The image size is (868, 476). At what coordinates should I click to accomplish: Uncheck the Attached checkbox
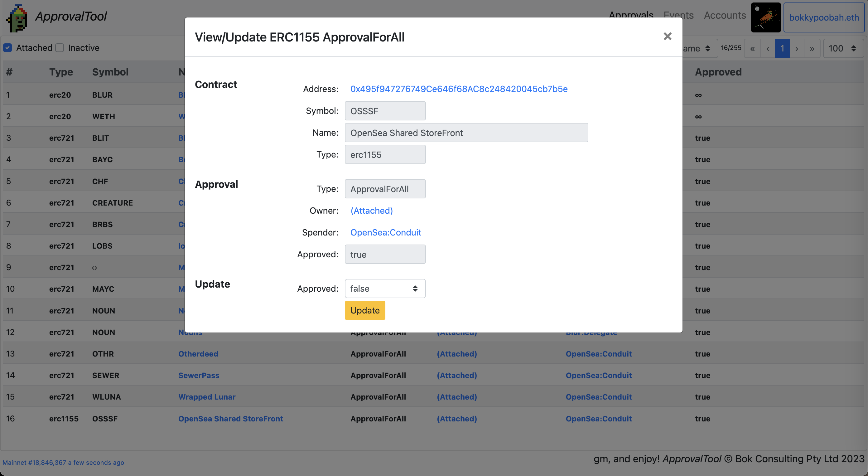(x=7, y=48)
